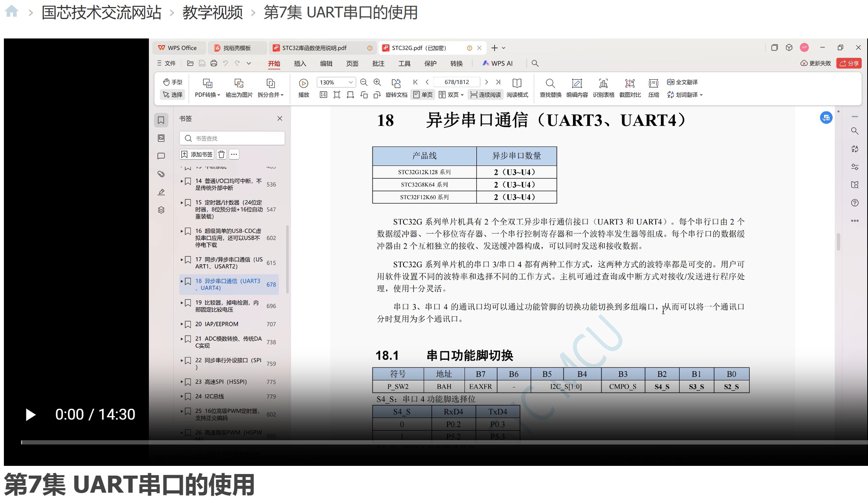
Task: Click the video progress bar
Action: click(444, 442)
